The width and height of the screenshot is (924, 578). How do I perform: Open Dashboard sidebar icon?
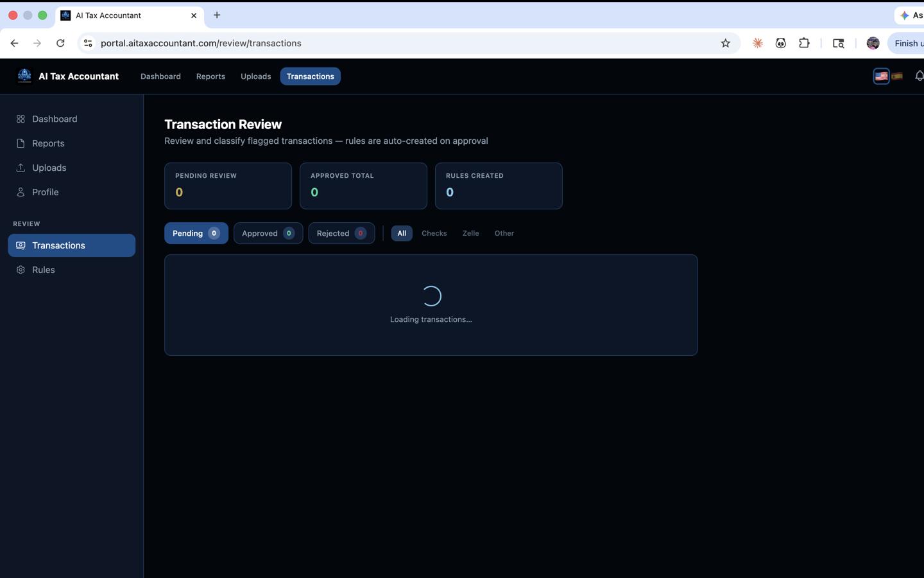click(21, 119)
